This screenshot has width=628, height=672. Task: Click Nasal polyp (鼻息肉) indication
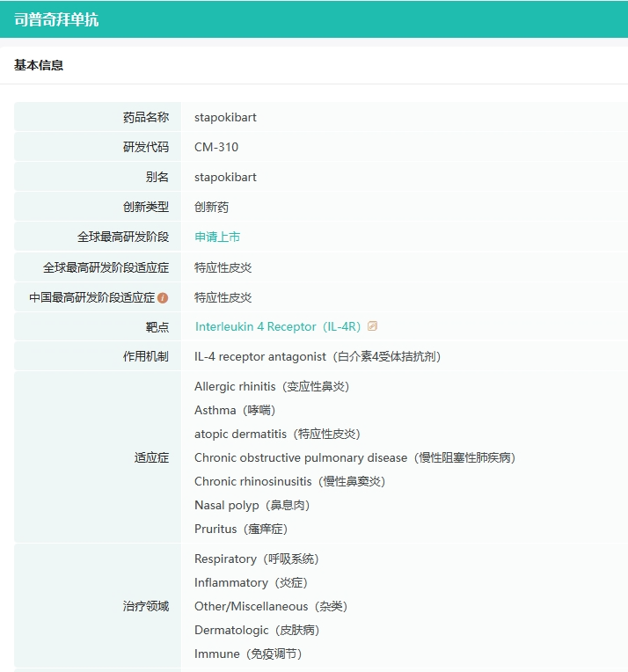pos(252,505)
